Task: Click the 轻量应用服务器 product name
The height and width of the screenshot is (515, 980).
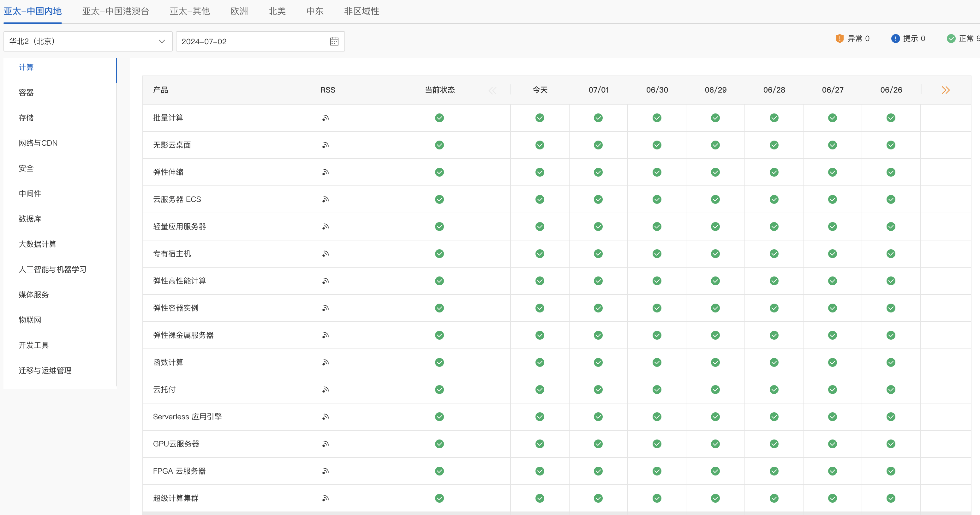Action: tap(180, 227)
